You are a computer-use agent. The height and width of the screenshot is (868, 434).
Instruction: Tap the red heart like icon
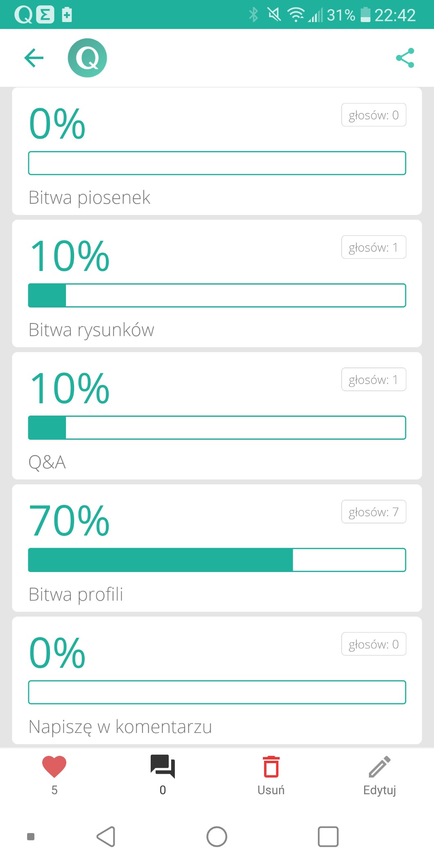click(x=54, y=766)
